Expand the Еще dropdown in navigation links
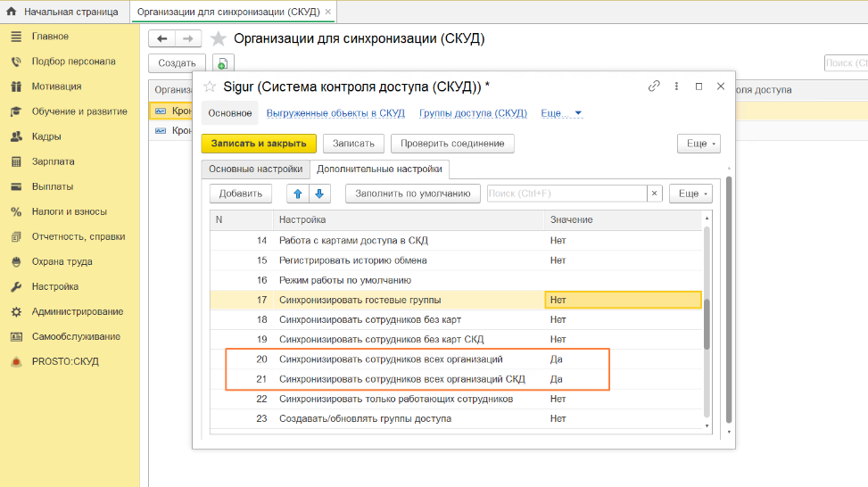This screenshot has height=487, width=868. click(561, 113)
